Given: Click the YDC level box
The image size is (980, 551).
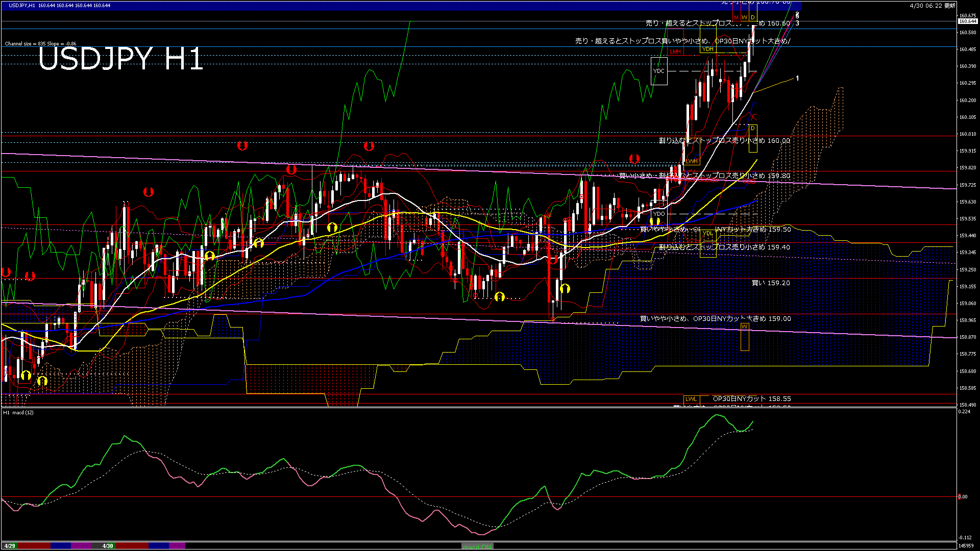Looking at the screenshot, I should pyautogui.click(x=659, y=71).
